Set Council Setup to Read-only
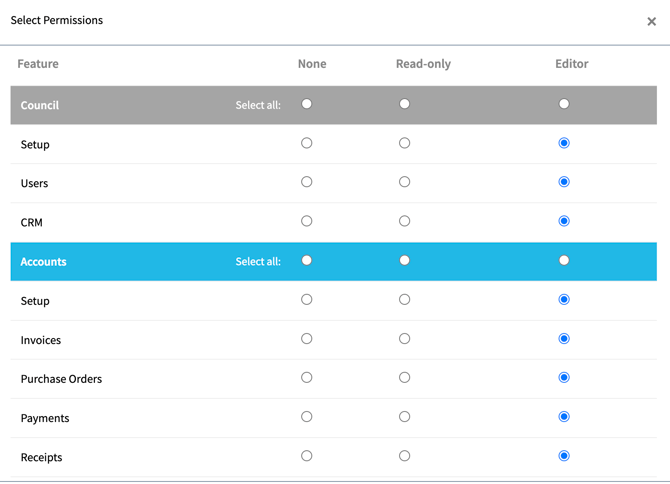This screenshot has width=670, height=484. (404, 143)
